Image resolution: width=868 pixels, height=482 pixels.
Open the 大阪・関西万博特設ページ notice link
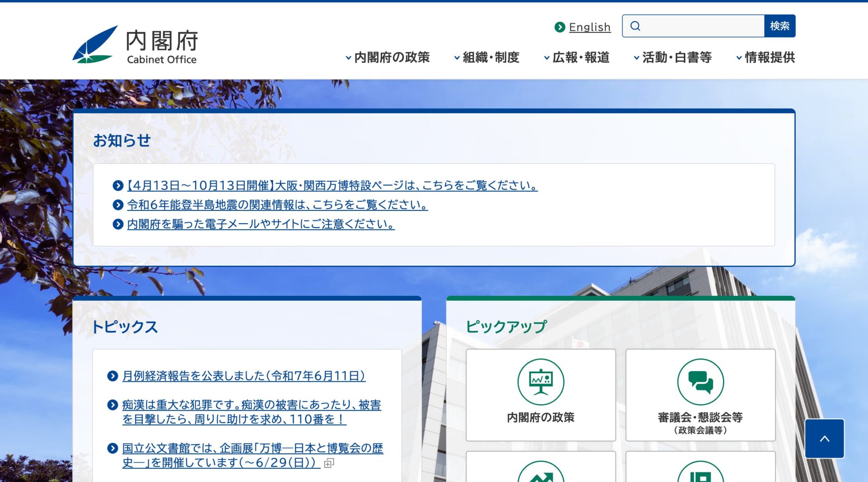pos(332,186)
